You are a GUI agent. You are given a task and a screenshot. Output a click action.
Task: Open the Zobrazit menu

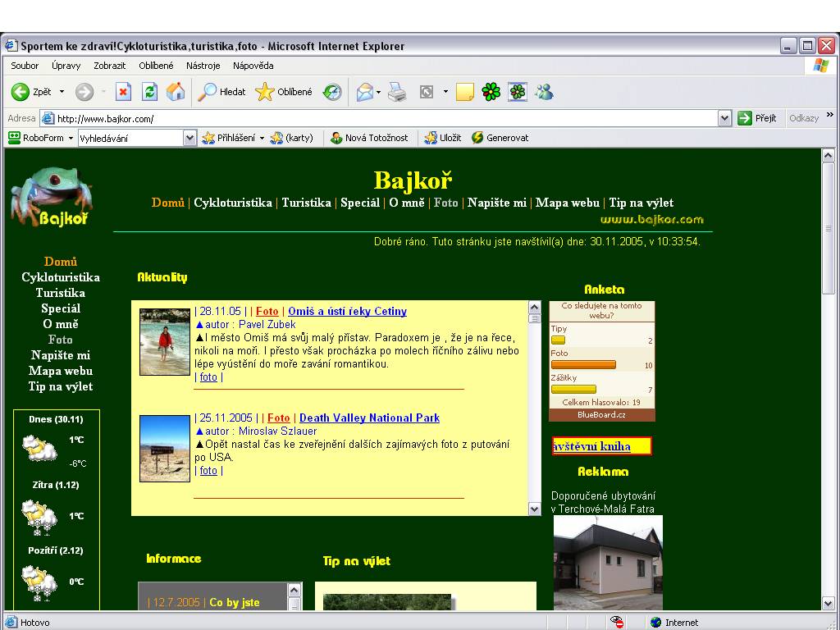(109, 66)
